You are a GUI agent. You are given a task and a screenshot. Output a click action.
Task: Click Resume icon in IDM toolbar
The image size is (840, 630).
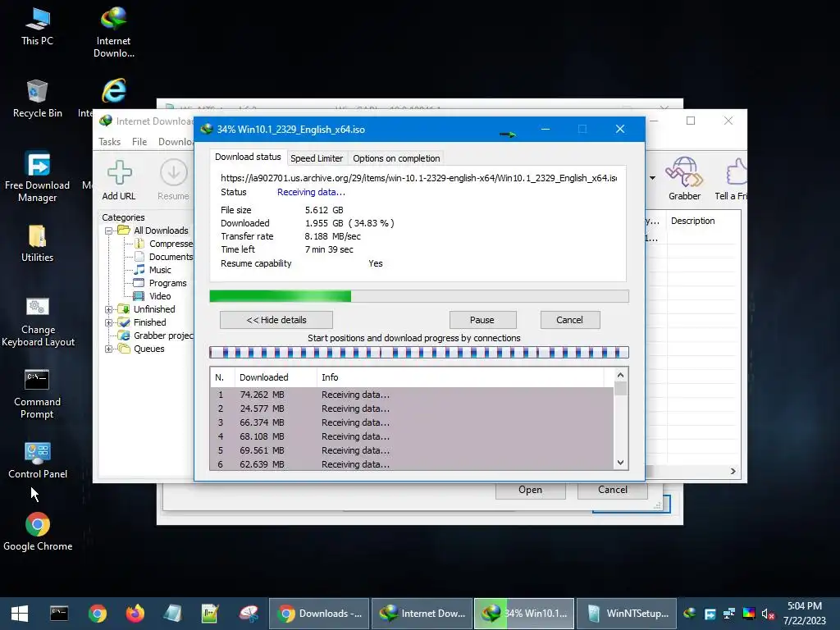pyautogui.click(x=173, y=180)
